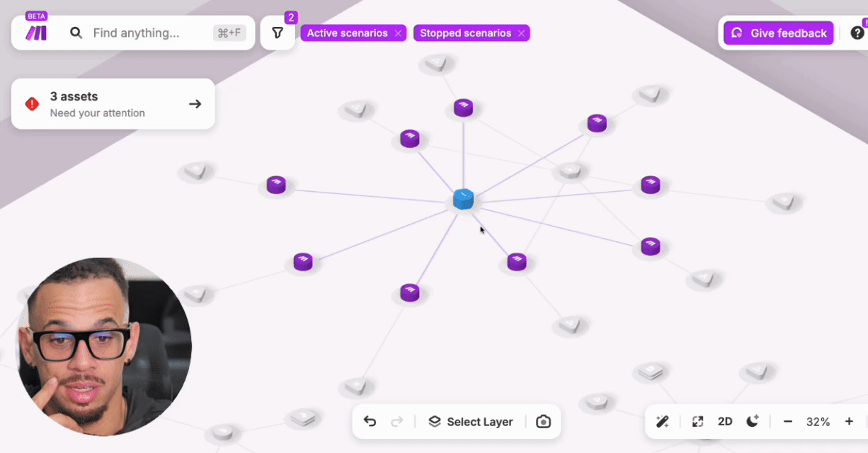
Task: Click the undo arrow icon
Action: click(370, 421)
